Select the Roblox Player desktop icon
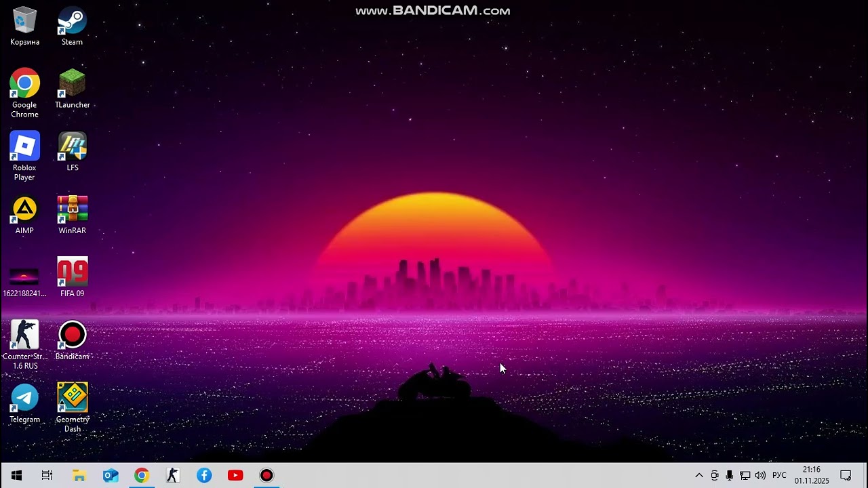 pyautogui.click(x=24, y=157)
